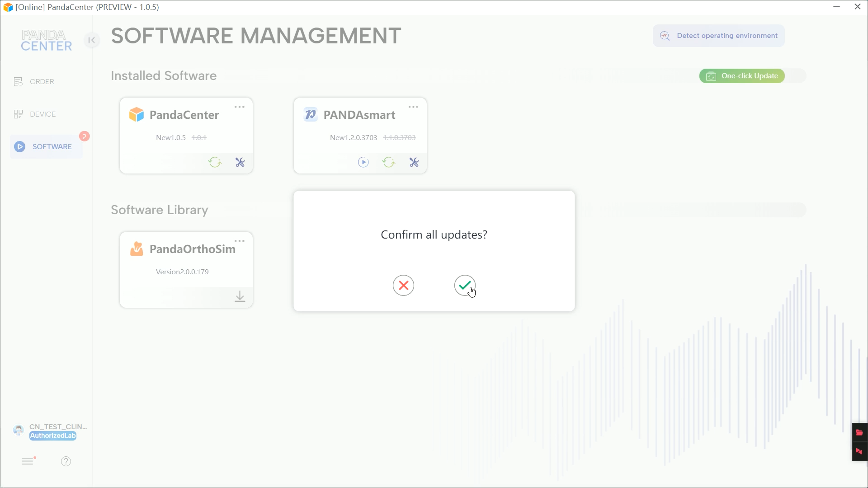The image size is (868, 488).
Task: Click the version text New1.0.5
Action: [171, 138]
